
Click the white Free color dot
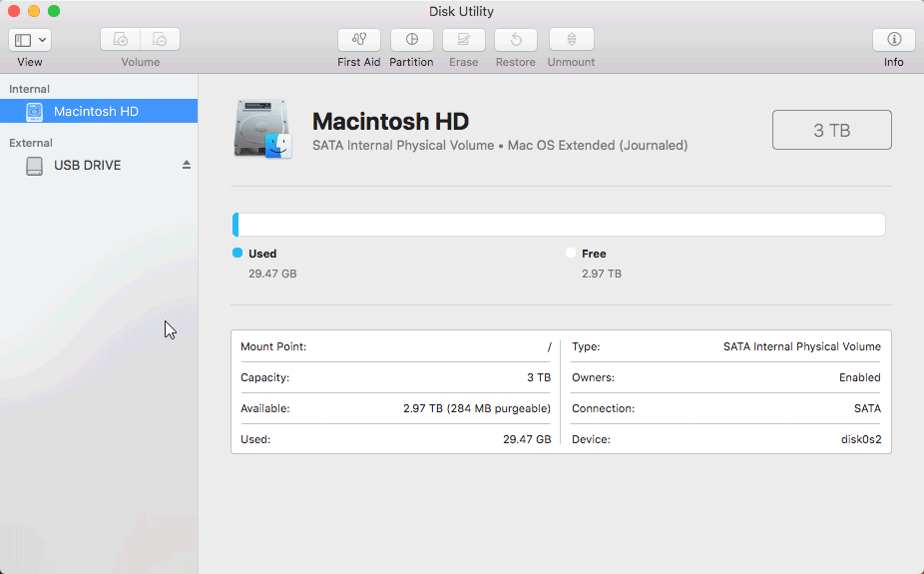[571, 253]
